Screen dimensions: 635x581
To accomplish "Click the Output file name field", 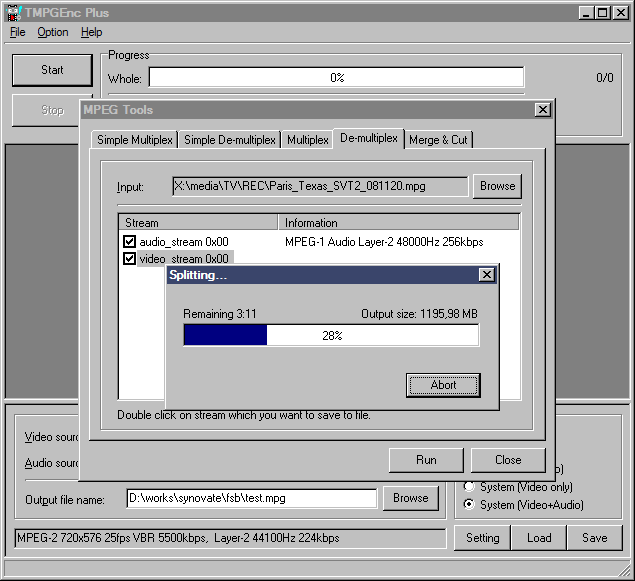I will point(251,498).
